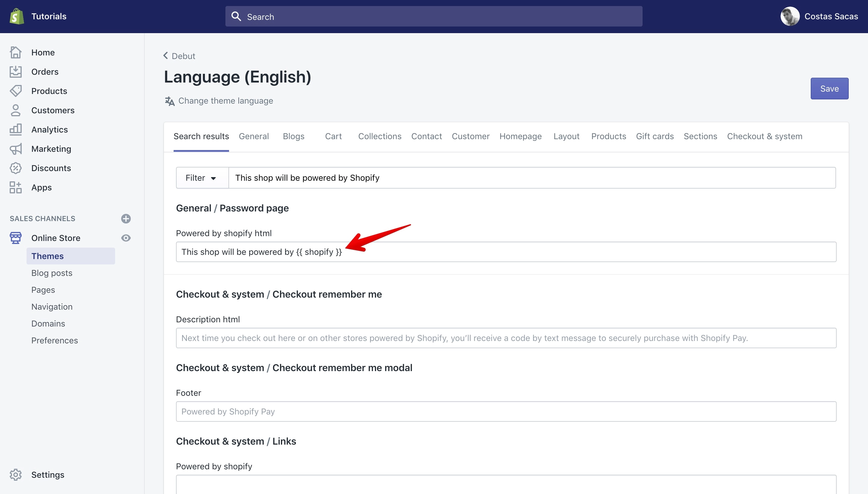Click the Settings gear icon
This screenshot has height=494, width=868.
point(16,475)
